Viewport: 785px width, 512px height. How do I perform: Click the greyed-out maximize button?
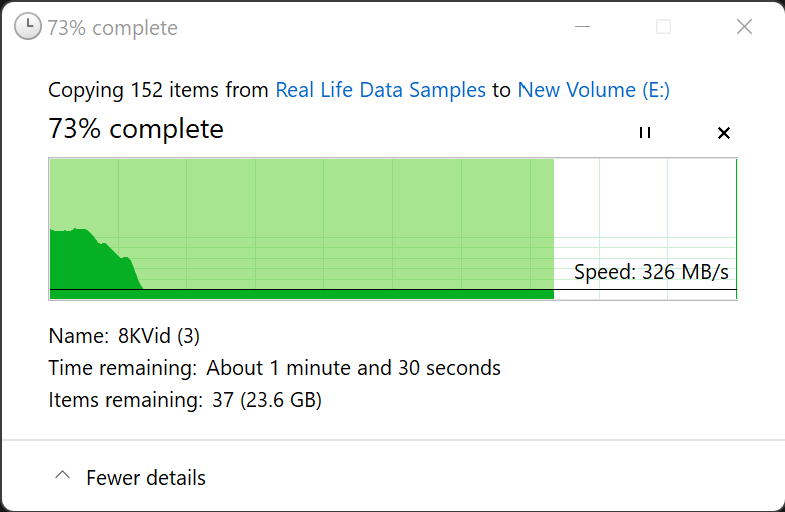[x=663, y=27]
